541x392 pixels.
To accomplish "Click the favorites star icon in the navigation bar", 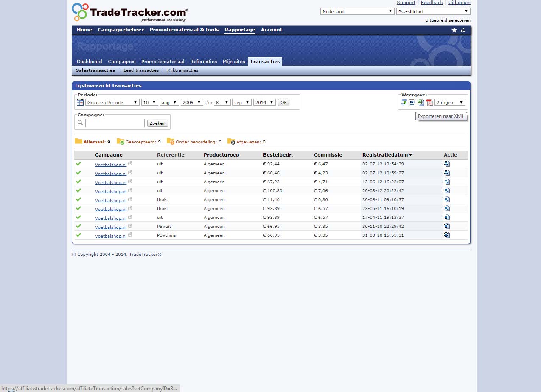I will tap(454, 30).
